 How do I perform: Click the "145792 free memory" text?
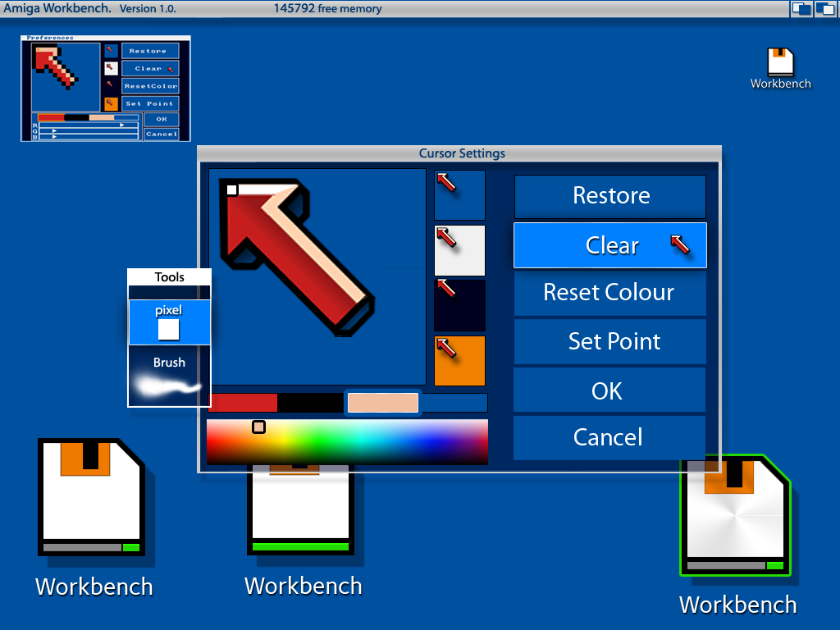(328, 8)
